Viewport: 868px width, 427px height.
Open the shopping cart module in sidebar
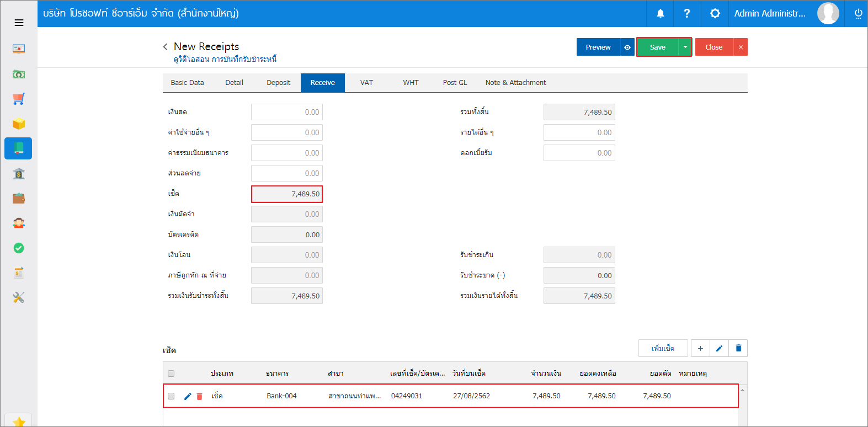19,99
